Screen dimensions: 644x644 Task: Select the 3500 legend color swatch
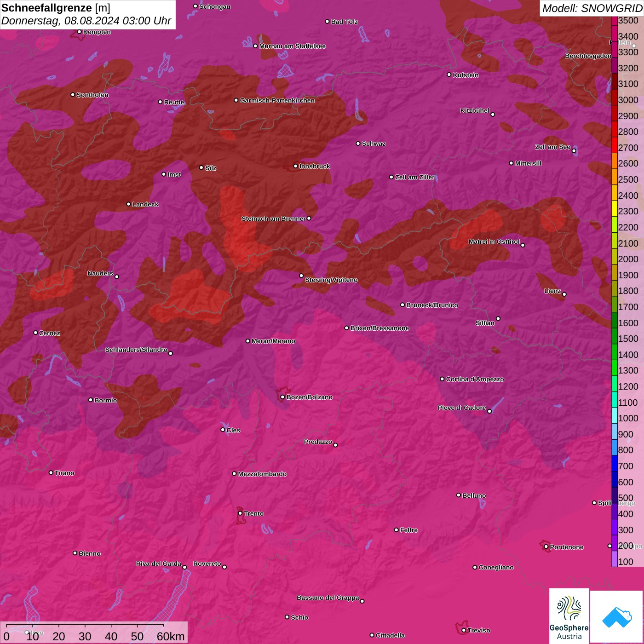coord(614,20)
